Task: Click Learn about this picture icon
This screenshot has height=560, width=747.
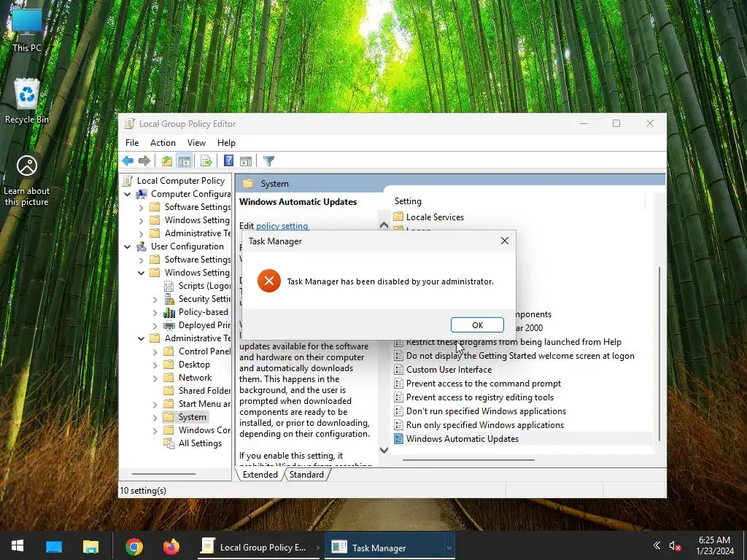Action: pos(27,181)
